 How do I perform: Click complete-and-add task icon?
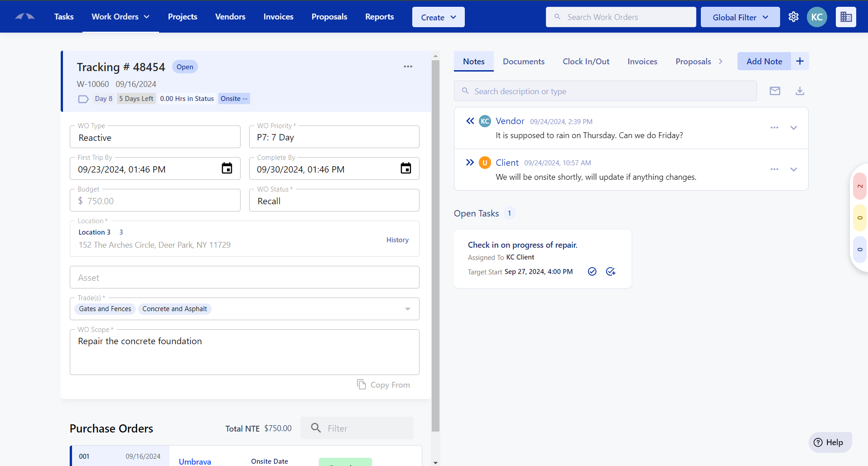tap(611, 271)
